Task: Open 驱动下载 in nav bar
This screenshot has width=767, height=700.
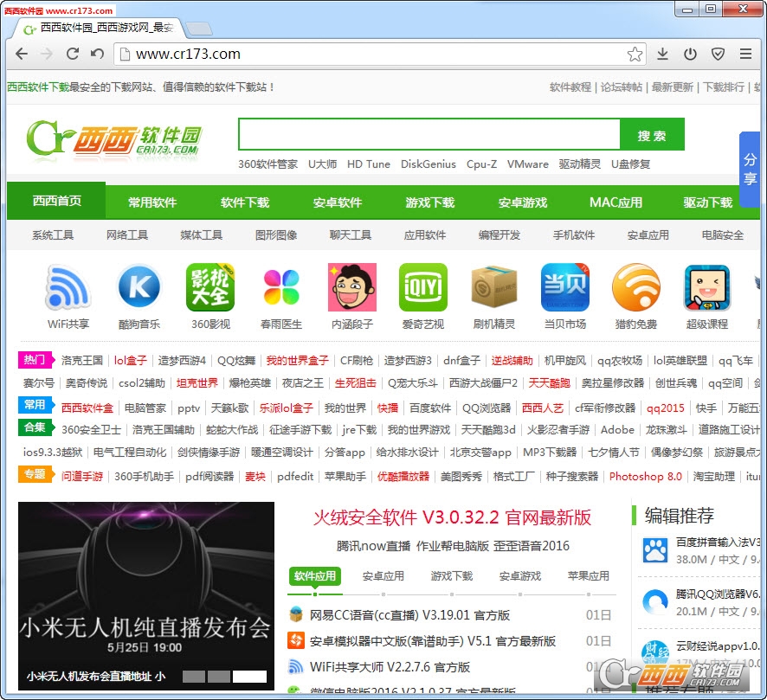Action: 708,202
